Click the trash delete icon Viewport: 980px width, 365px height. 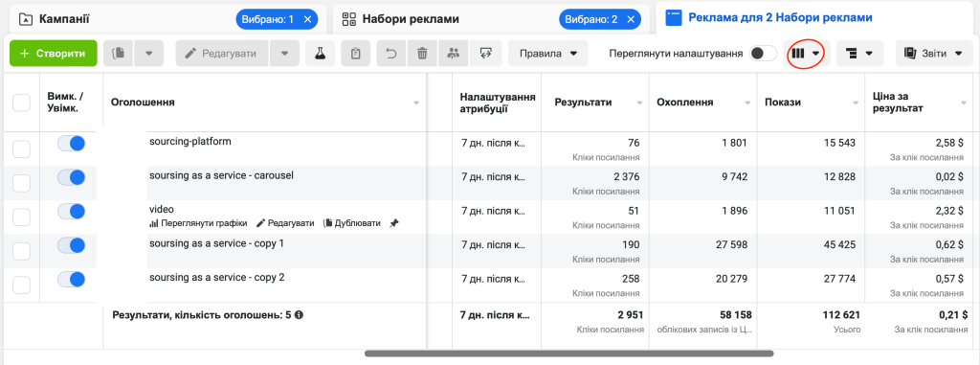click(422, 54)
